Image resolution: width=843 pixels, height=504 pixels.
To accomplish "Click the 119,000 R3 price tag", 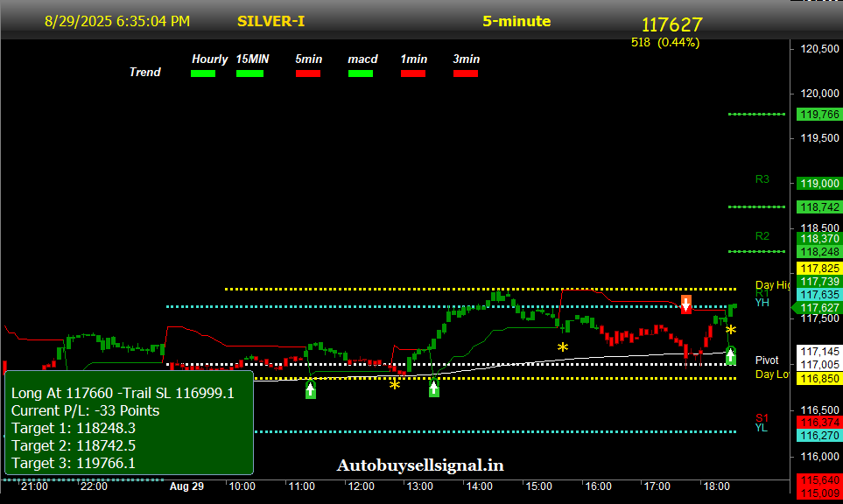I will 819,183.
